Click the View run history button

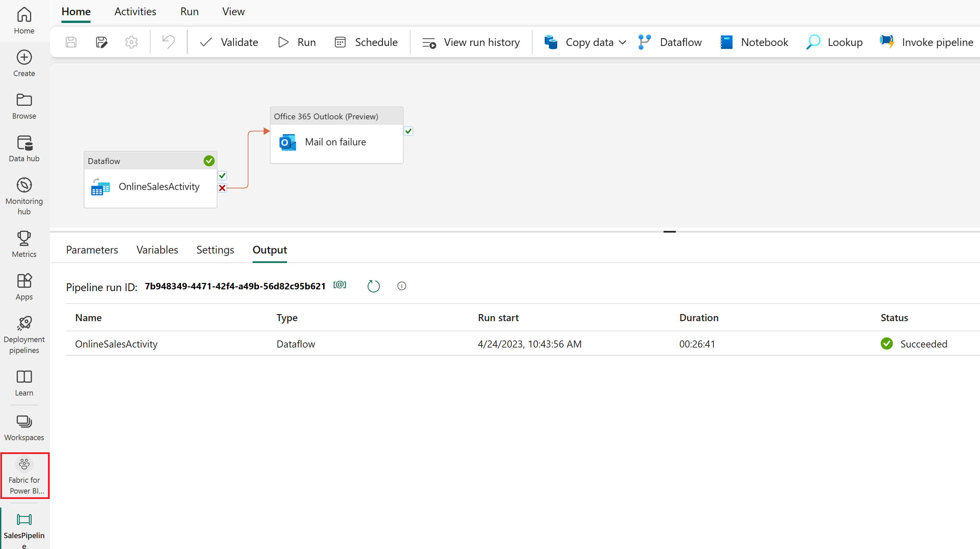(471, 42)
